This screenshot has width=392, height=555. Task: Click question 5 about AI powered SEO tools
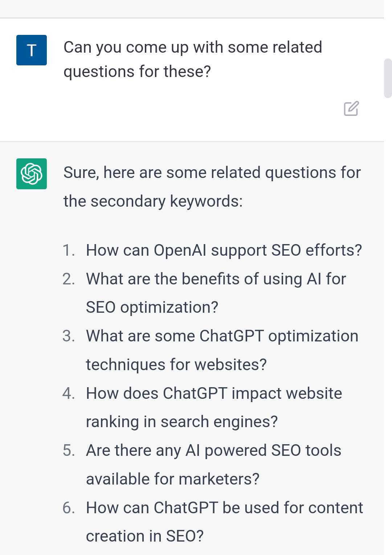[214, 465]
